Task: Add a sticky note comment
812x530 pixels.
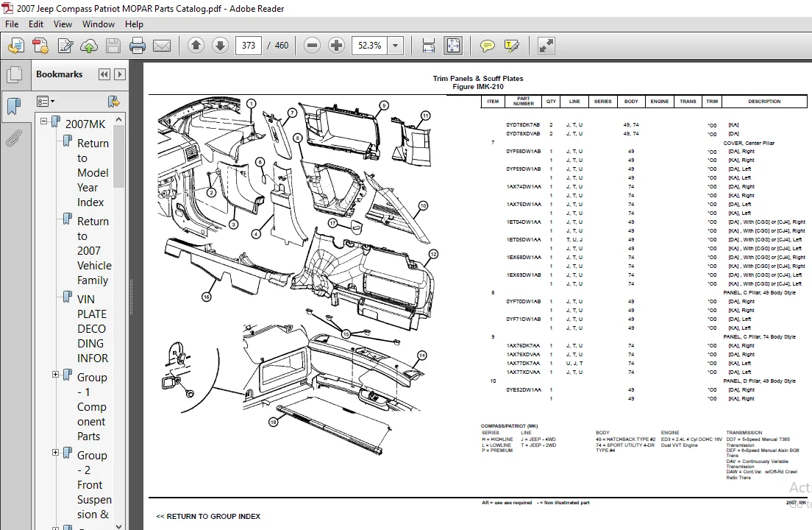Action: (488, 46)
